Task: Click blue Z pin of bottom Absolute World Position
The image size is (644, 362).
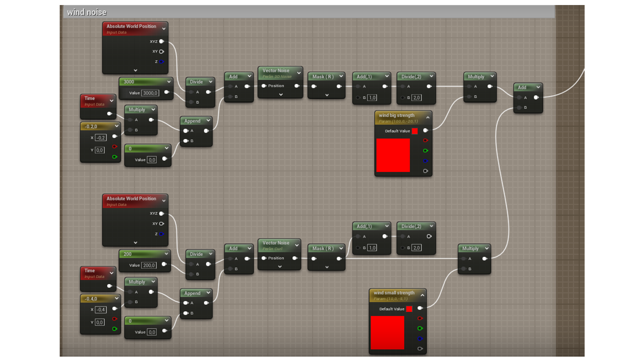Action: tap(162, 234)
